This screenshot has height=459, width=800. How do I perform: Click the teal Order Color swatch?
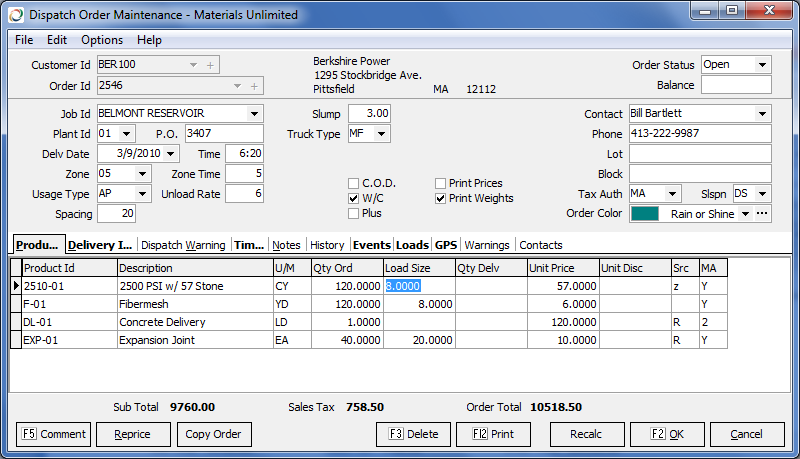(x=646, y=214)
